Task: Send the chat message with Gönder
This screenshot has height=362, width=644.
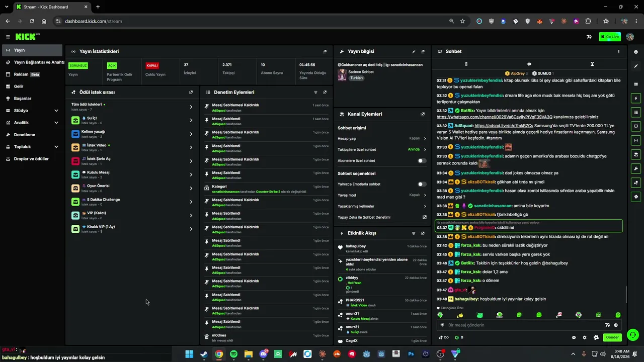Action: click(612, 337)
